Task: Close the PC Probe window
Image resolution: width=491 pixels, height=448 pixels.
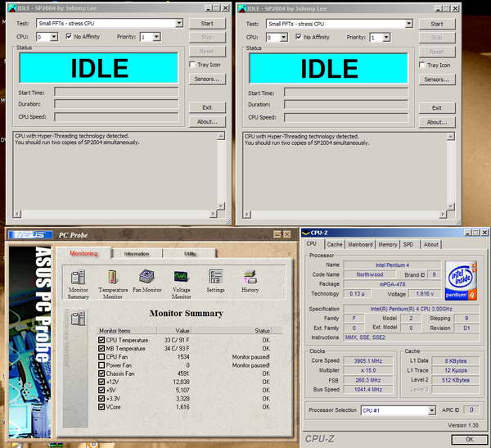Action: coord(287,234)
